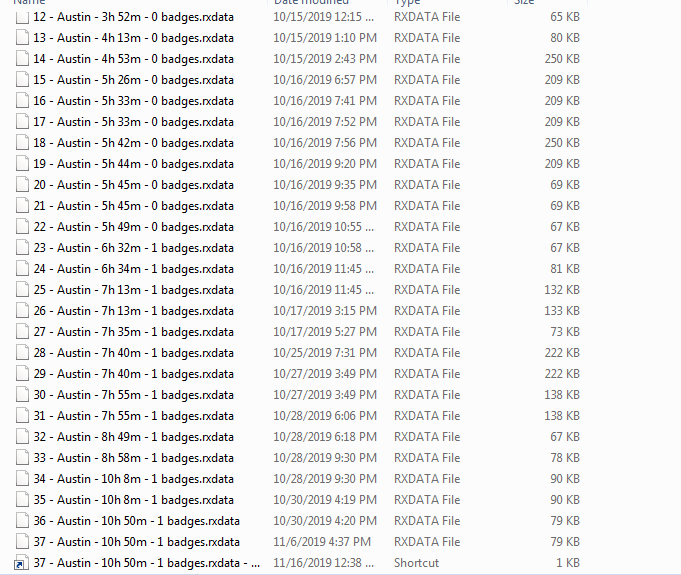This screenshot has width=681, height=575.
Task: Click file icon for 12 - Austin - 3h 52m
Action: (22, 17)
